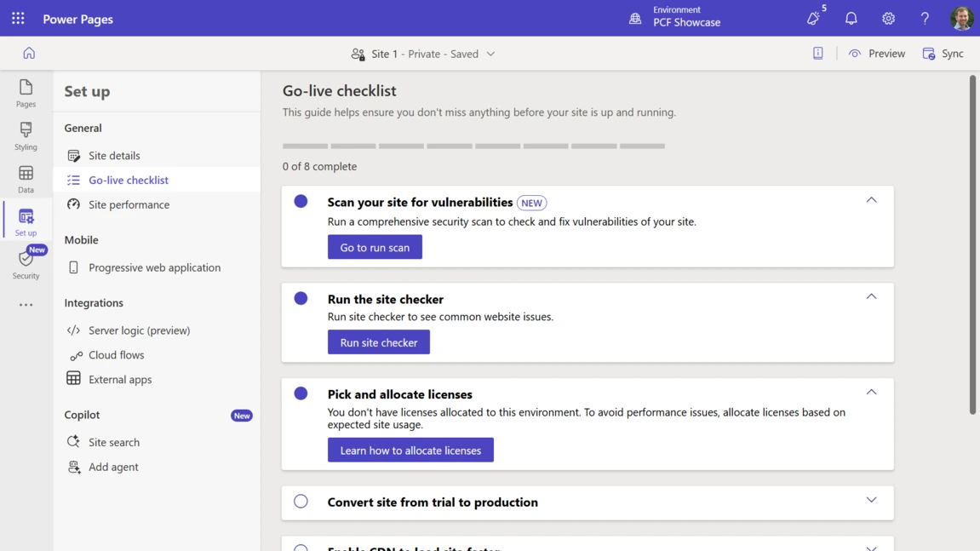
Task: Open the Set up workspace
Action: click(26, 222)
